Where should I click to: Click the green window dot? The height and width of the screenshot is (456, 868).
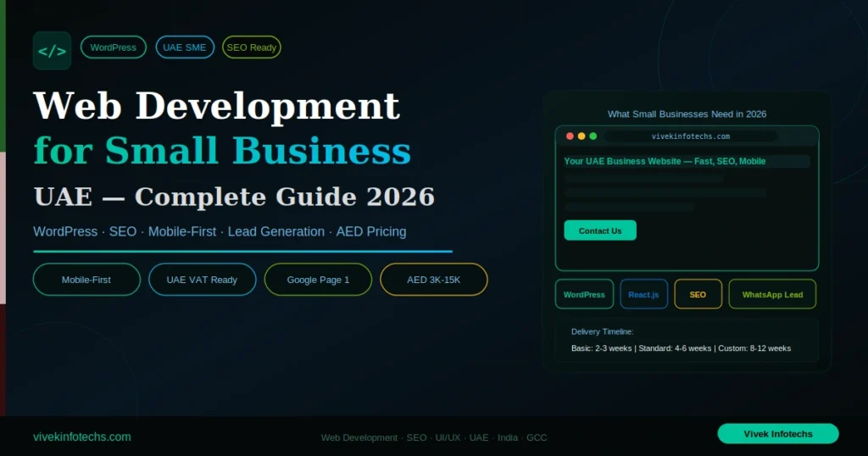pyautogui.click(x=593, y=136)
